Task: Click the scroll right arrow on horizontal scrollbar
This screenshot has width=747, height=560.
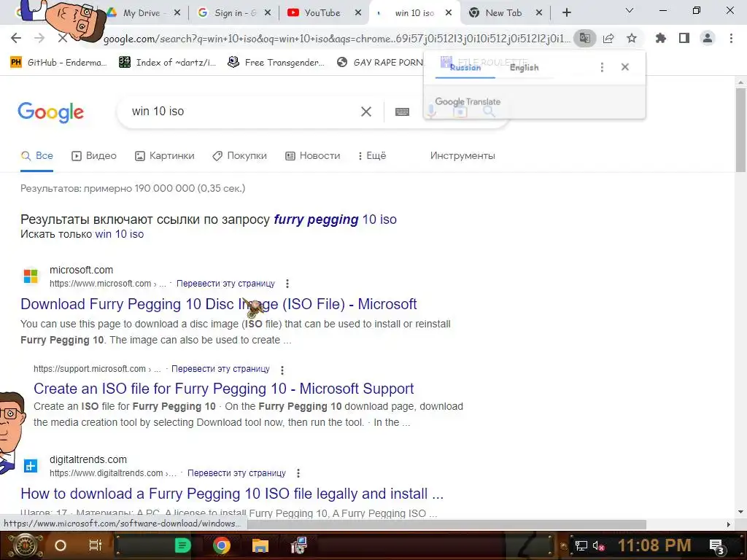Action: (x=729, y=525)
